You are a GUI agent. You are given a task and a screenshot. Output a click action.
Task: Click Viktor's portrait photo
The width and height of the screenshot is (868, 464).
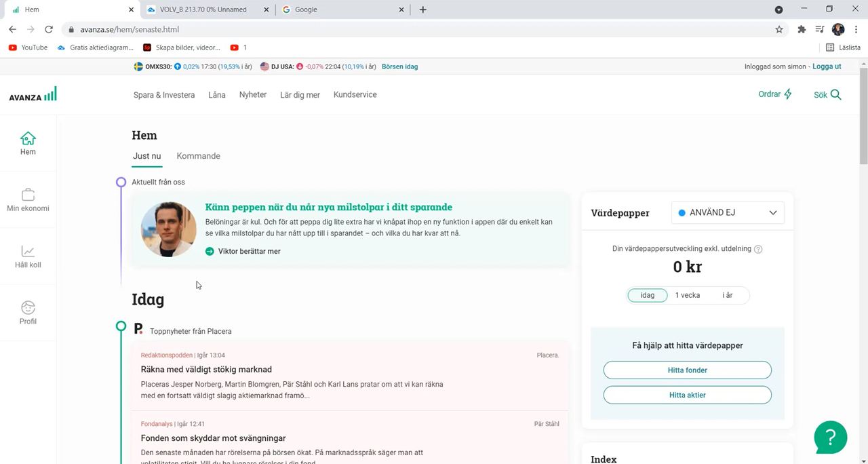coord(169,229)
